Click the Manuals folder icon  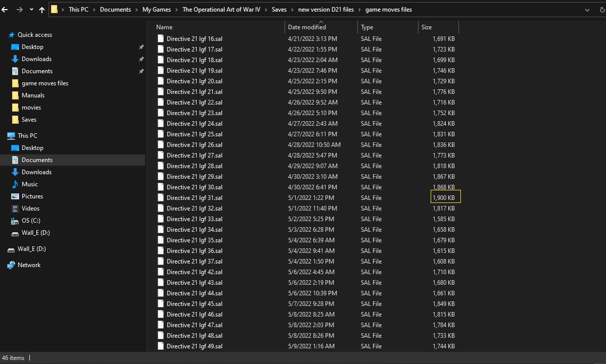(15, 95)
